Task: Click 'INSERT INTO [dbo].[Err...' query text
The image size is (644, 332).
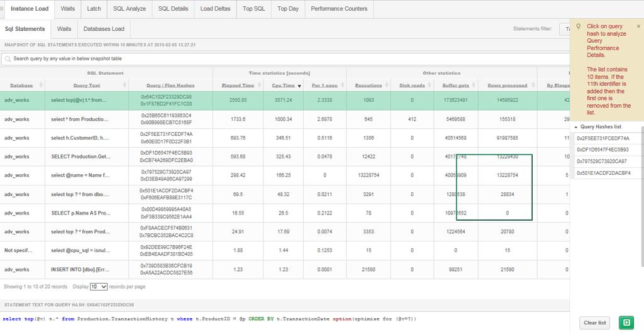Action: (x=80, y=270)
